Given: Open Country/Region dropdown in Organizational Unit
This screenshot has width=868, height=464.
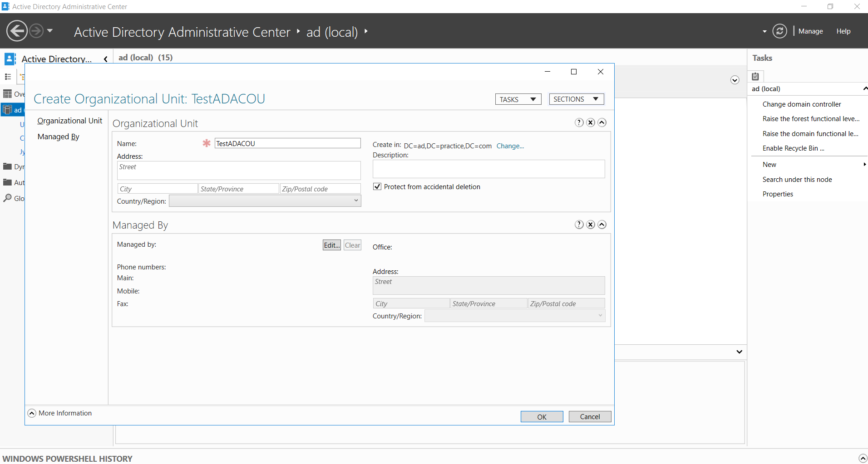Looking at the screenshot, I should (x=265, y=201).
